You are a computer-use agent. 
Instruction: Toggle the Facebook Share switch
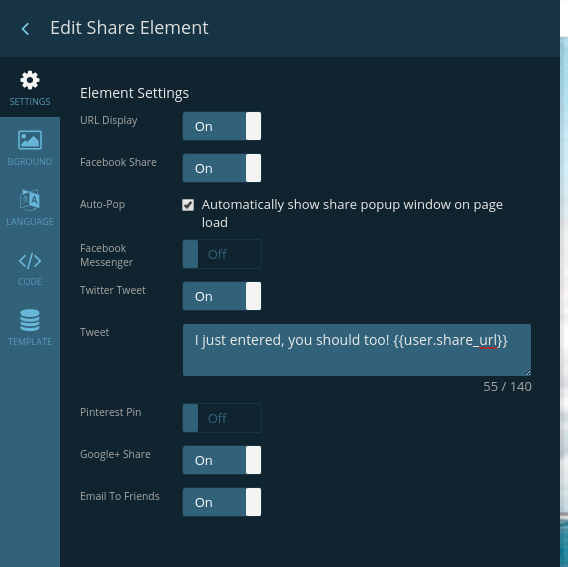pyautogui.click(x=222, y=168)
